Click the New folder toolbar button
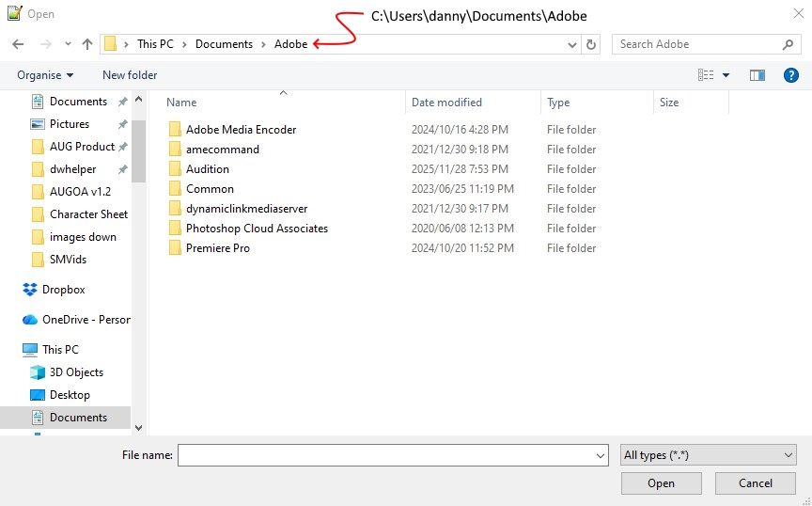 pos(130,75)
